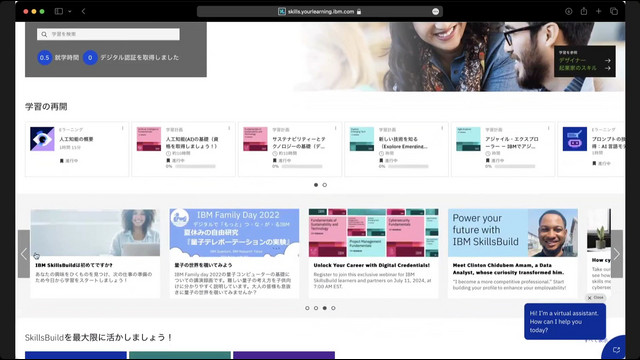Click the skills.yourlearning.ibm.com address bar

point(320,11)
